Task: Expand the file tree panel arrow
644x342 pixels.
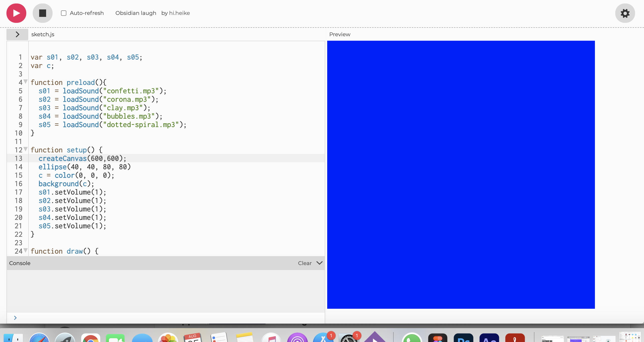Action: tap(17, 34)
